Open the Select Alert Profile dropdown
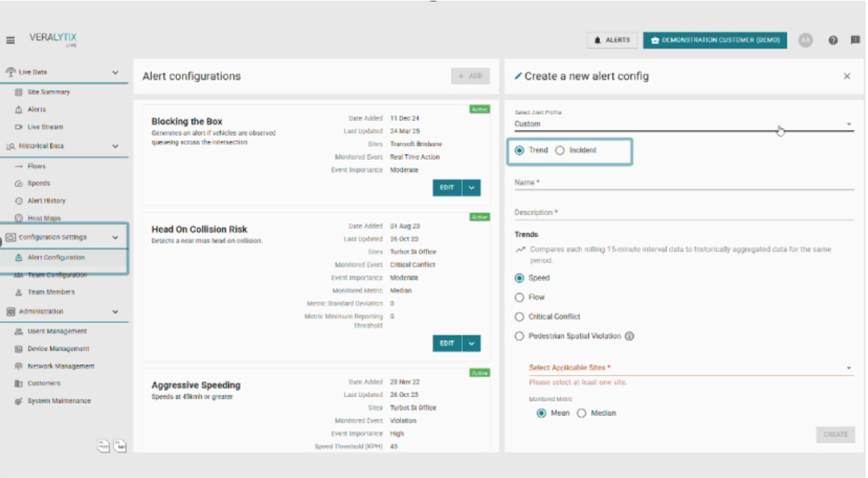Screen dimensions: 868x478 (x=682, y=124)
